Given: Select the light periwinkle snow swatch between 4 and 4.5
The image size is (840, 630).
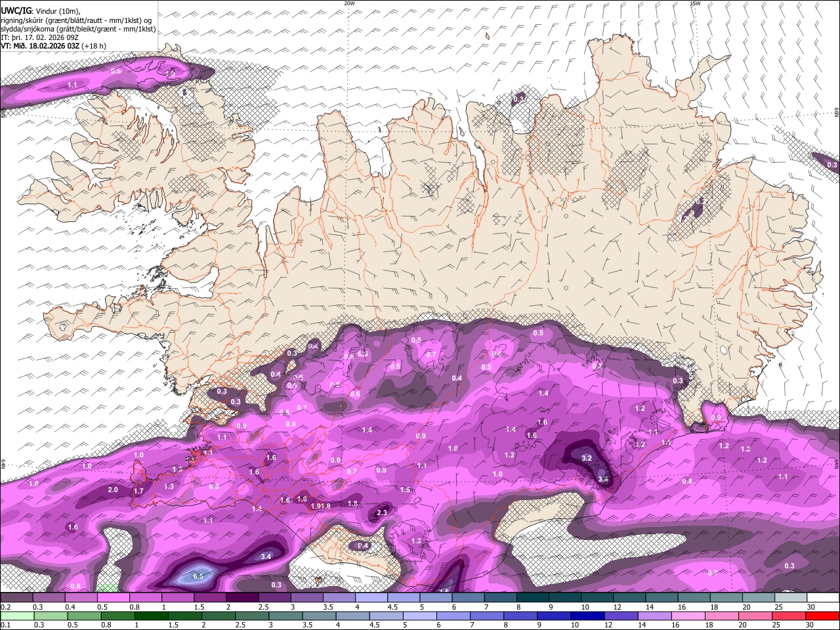Looking at the screenshot, I should coord(371,598).
